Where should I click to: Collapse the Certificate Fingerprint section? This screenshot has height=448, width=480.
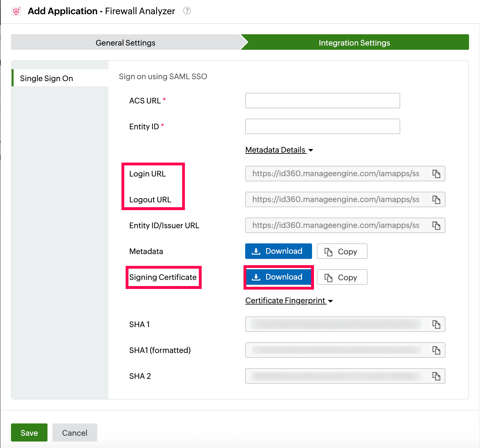click(x=289, y=301)
